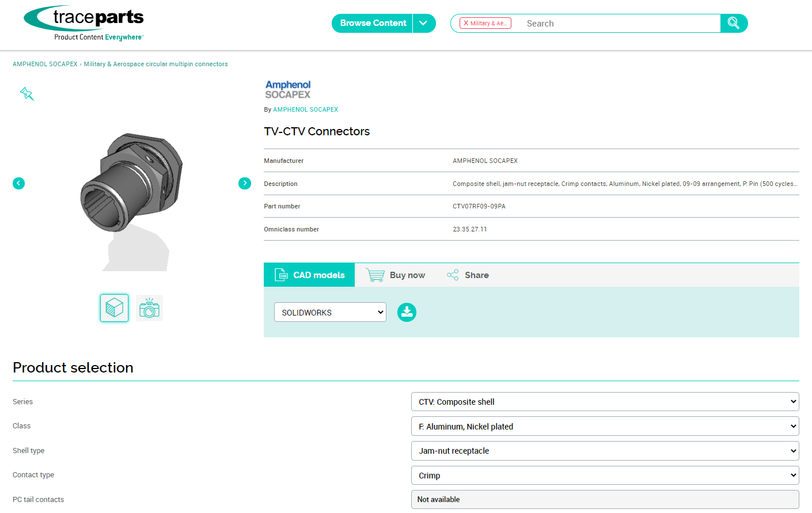Click the magnifier search button
This screenshot has width=812, height=513.
[x=734, y=23]
